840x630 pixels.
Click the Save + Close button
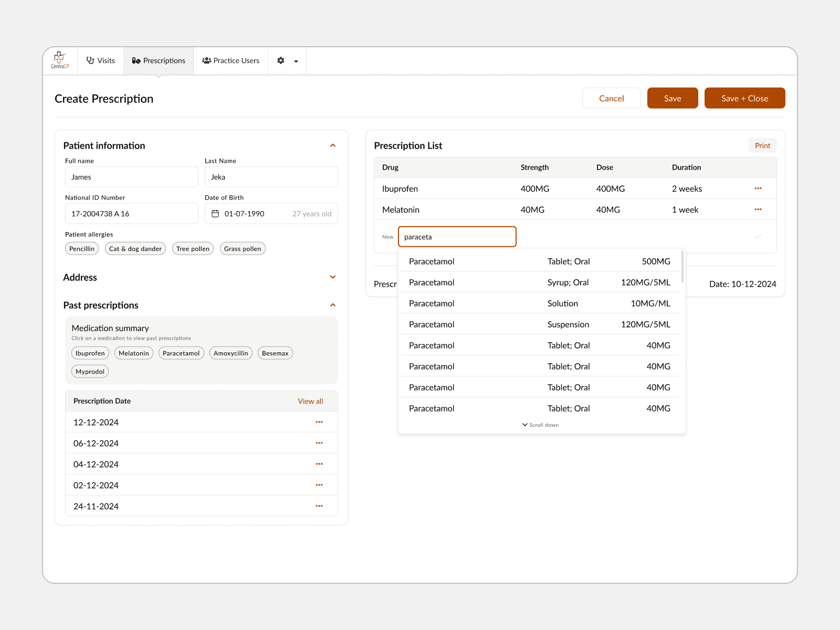coord(744,98)
